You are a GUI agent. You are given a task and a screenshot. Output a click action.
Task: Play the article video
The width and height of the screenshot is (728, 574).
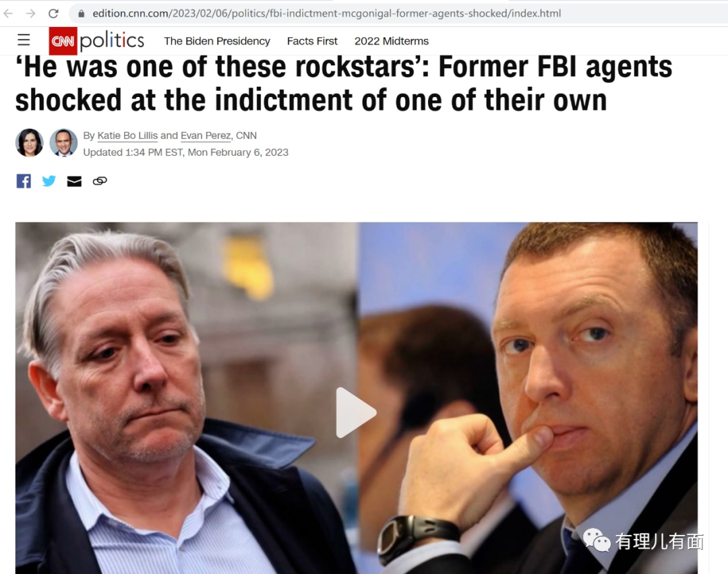tap(356, 412)
